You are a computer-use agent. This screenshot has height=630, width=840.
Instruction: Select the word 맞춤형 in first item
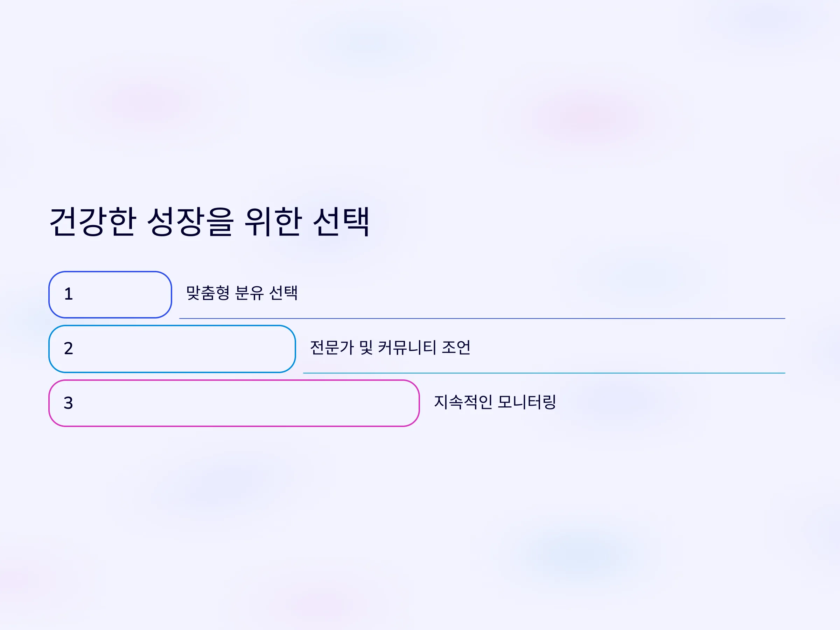click(208, 293)
